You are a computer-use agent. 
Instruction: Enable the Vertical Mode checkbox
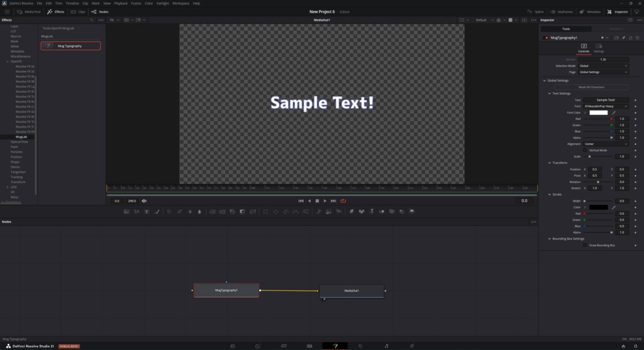click(585, 151)
